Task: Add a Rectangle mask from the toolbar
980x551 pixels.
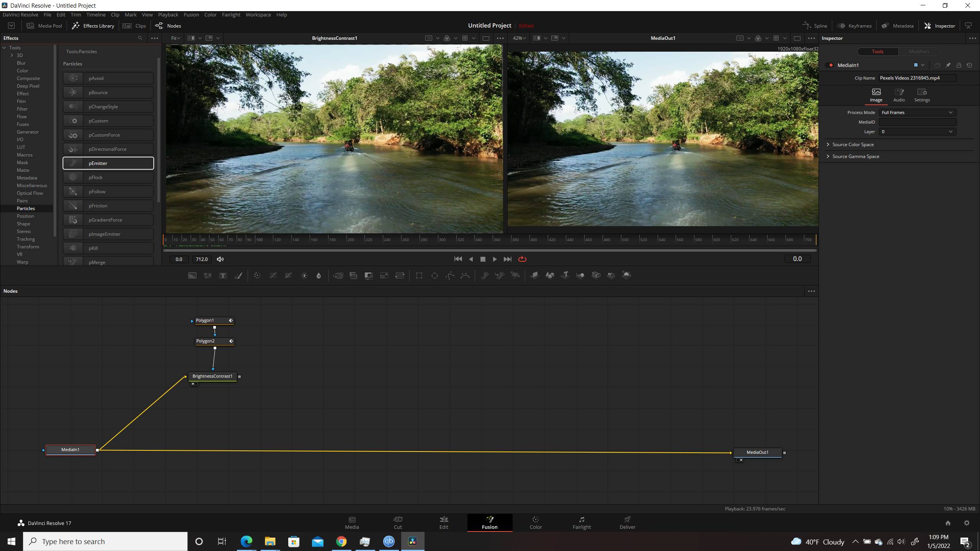Action: tap(419, 275)
